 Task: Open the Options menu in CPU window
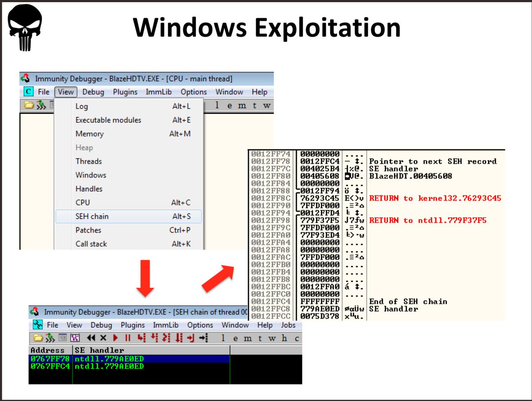(x=193, y=92)
